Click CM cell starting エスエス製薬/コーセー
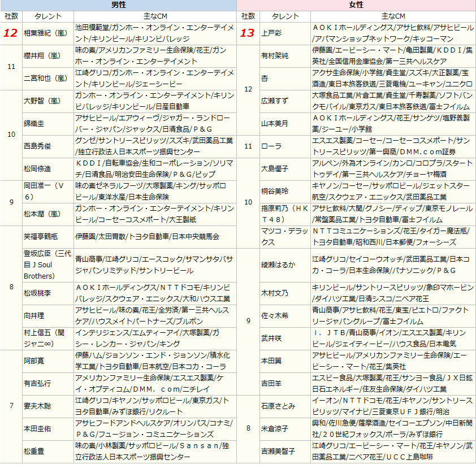476x473 pixels. (x=393, y=146)
